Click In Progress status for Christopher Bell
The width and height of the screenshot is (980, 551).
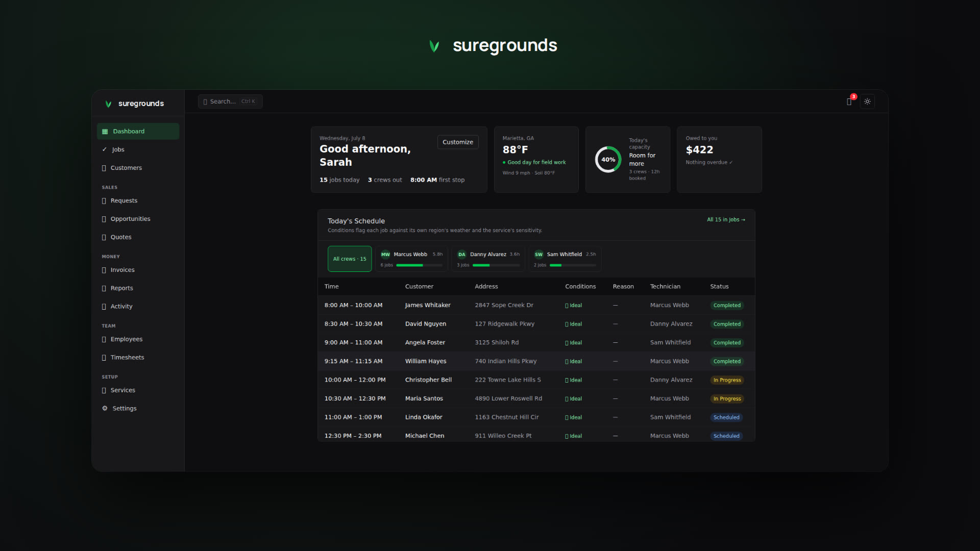pyautogui.click(x=727, y=380)
